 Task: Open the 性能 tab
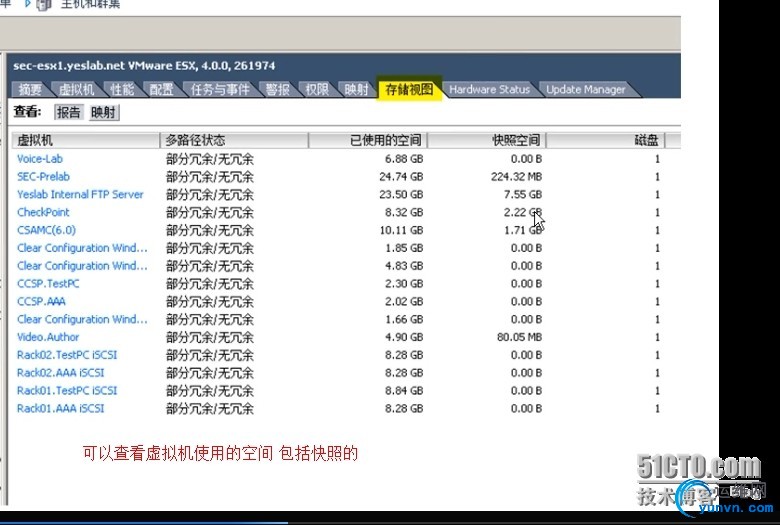tap(122, 90)
